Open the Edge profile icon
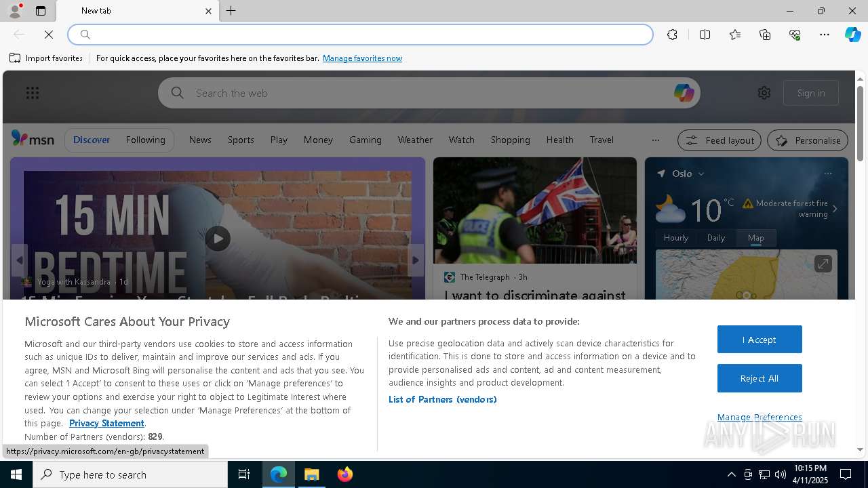868x488 pixels. [15, 10]
